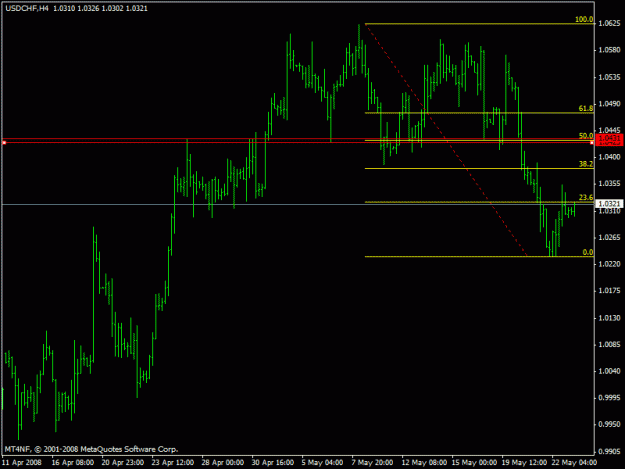Click the 38.2 Fibonacci level label
This screenshot has width=625, height=469.
click(x=586, y=164)
